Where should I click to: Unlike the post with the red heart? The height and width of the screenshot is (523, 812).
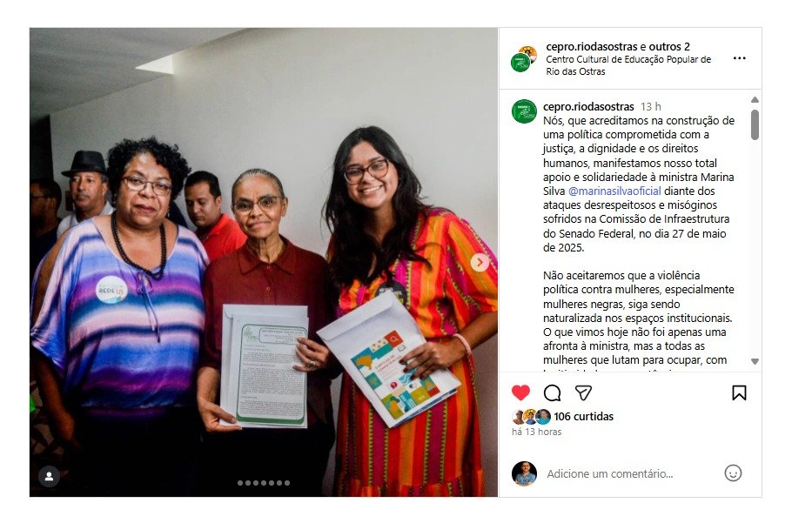coord(520,393)
